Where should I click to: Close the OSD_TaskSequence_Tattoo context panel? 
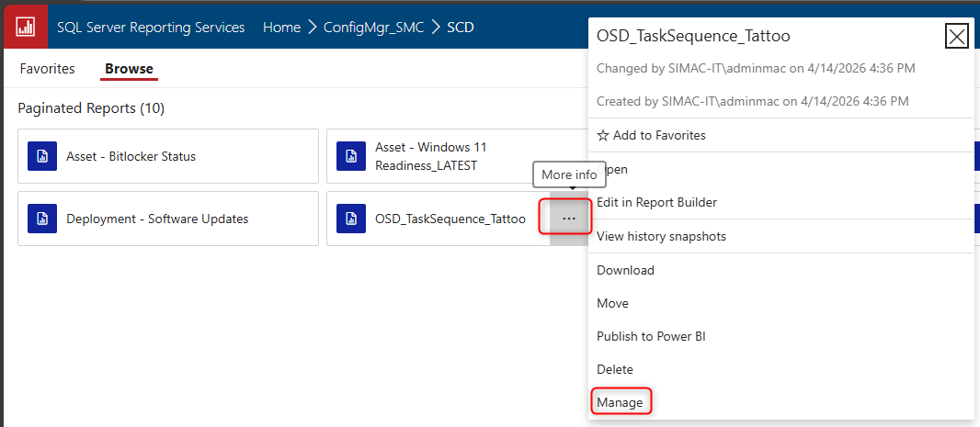(x=957, y=38)
